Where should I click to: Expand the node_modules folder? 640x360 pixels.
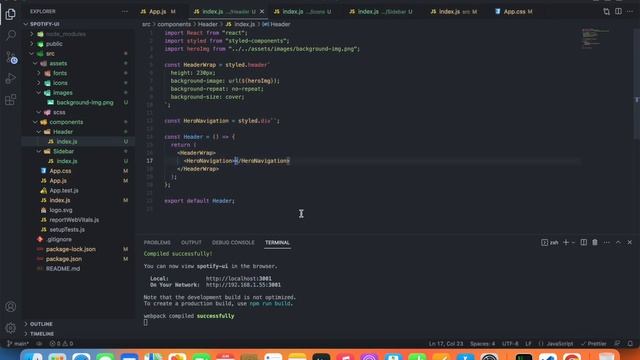click(32, 34)
